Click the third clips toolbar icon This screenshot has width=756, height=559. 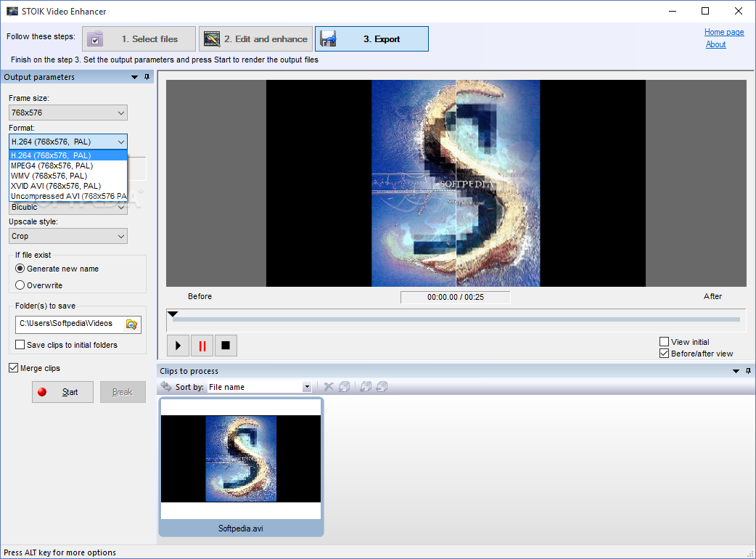tap(366, 387)
